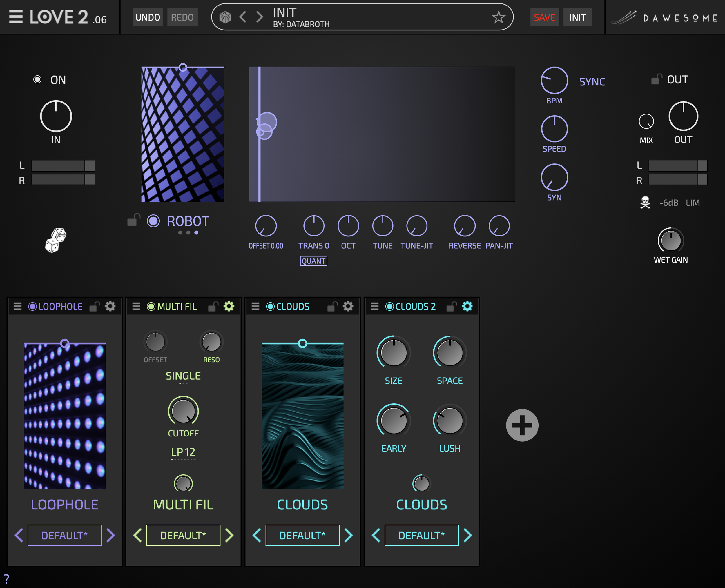
Task: Click the Multi Fil CUTOFF knob
Action: 183,411
